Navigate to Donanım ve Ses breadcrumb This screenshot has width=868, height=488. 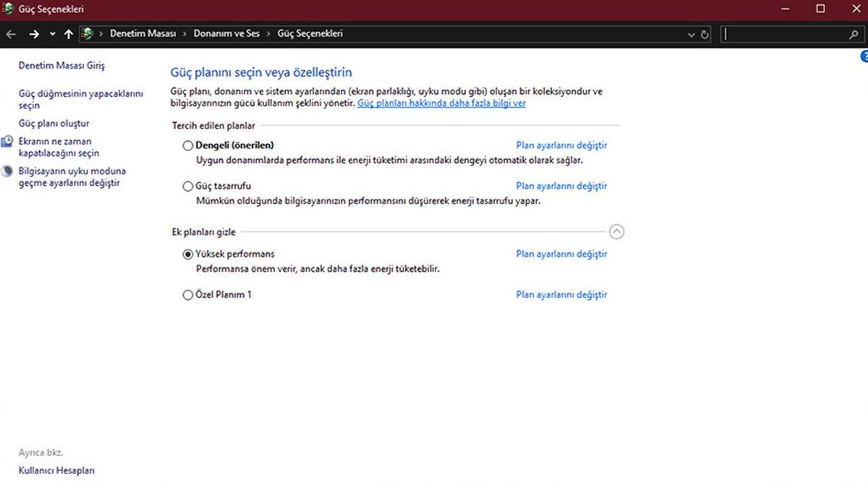226,34
